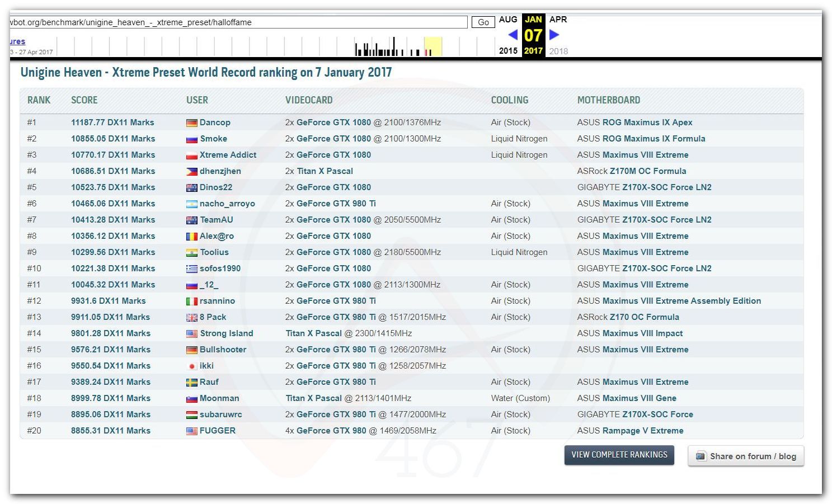The height and width of the screenshot is (504, 832).
Task: Click 'Liquid Nitrogen' cooling in Toolius row
Action: [519, 252]
